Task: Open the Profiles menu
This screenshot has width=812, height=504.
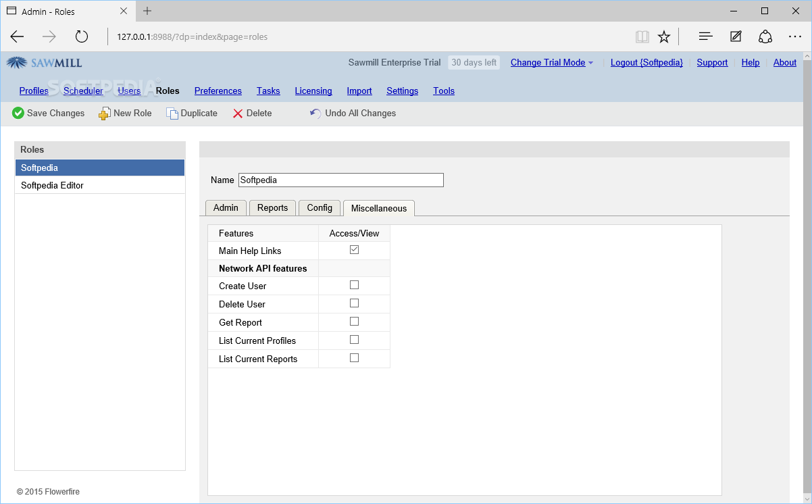Action: (34, 91)
